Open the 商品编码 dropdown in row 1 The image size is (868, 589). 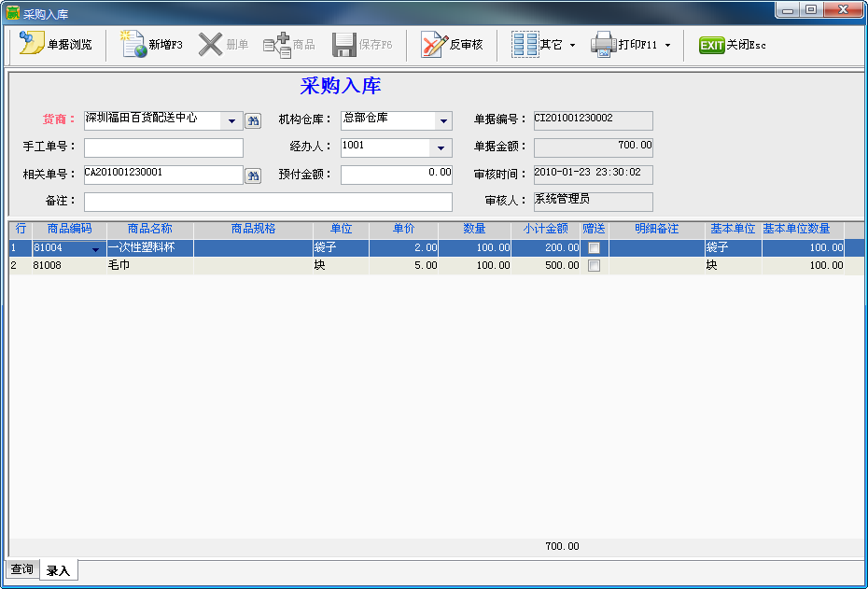[95, 249]
